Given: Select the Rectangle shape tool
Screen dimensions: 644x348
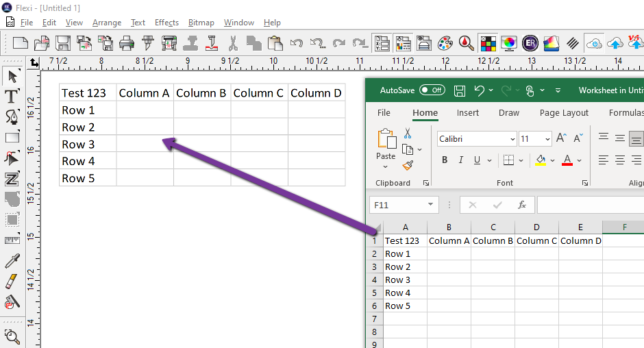Looking at the screenshot, I should click(12, 137).
